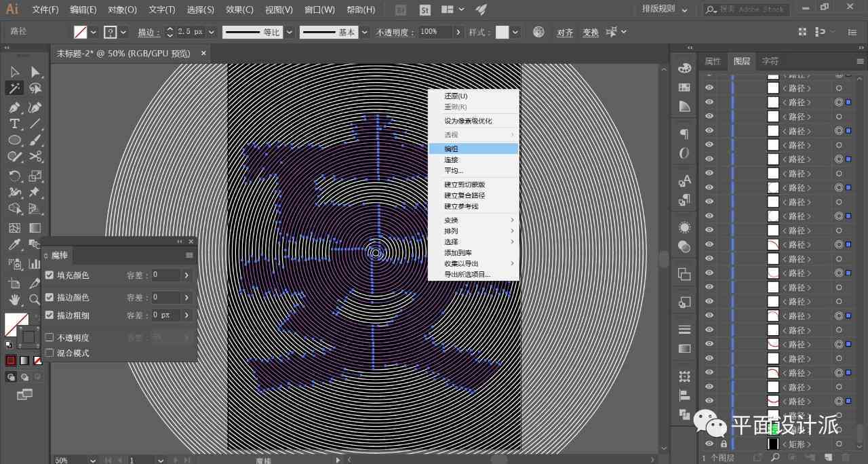Screen dimensions: 868x464
Task: Toggle Stroke Weight checkbox in Magic Wand panel
Action: (49, 315)
